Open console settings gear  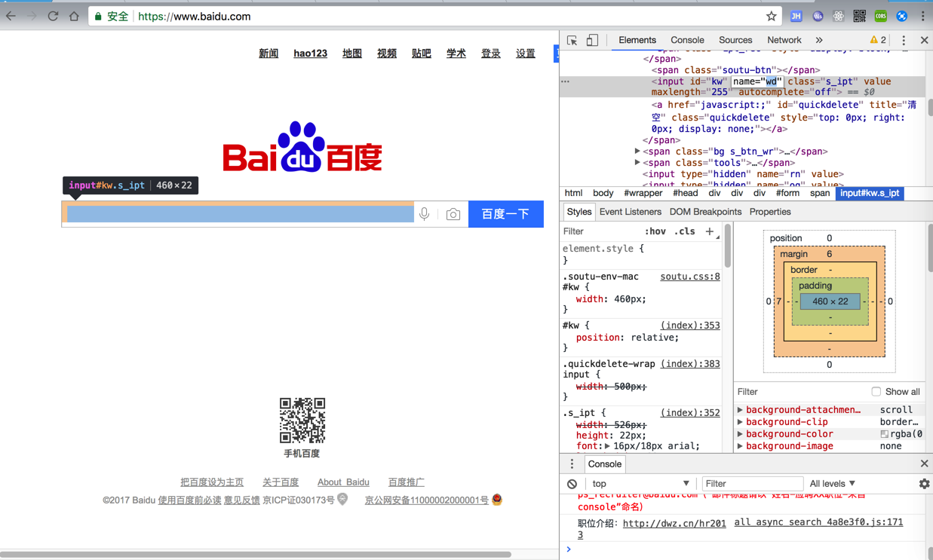[924, 484]
